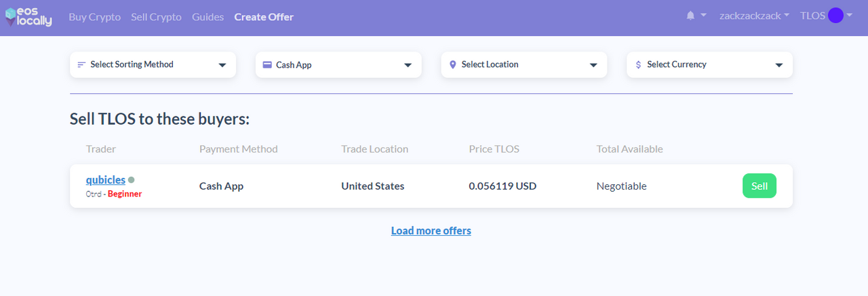868x296 pixels.
Task: Go to Sell Crypto
Action: [x=156, y=17]
